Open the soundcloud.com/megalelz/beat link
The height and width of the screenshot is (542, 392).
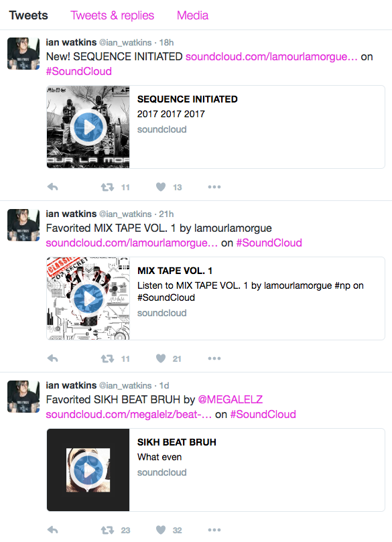(129, 414)
